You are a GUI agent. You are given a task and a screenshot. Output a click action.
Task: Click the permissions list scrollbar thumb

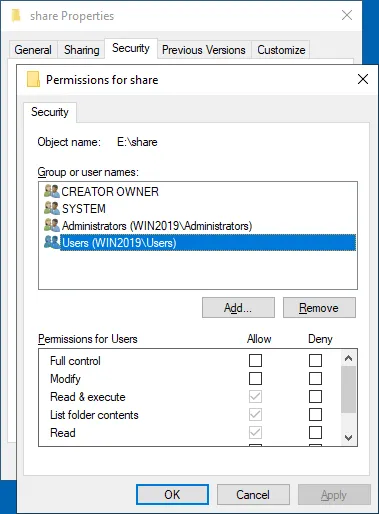tap(349, 389)
